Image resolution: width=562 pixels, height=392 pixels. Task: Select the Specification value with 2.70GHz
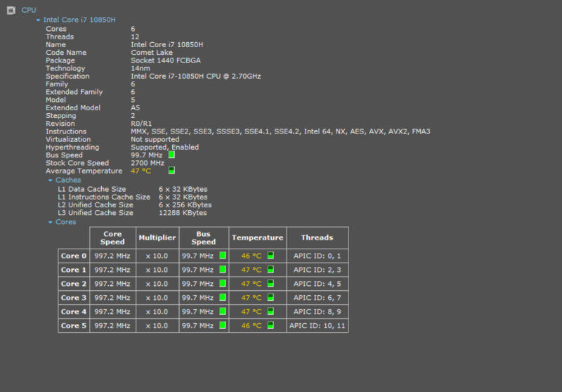[196, 76]
